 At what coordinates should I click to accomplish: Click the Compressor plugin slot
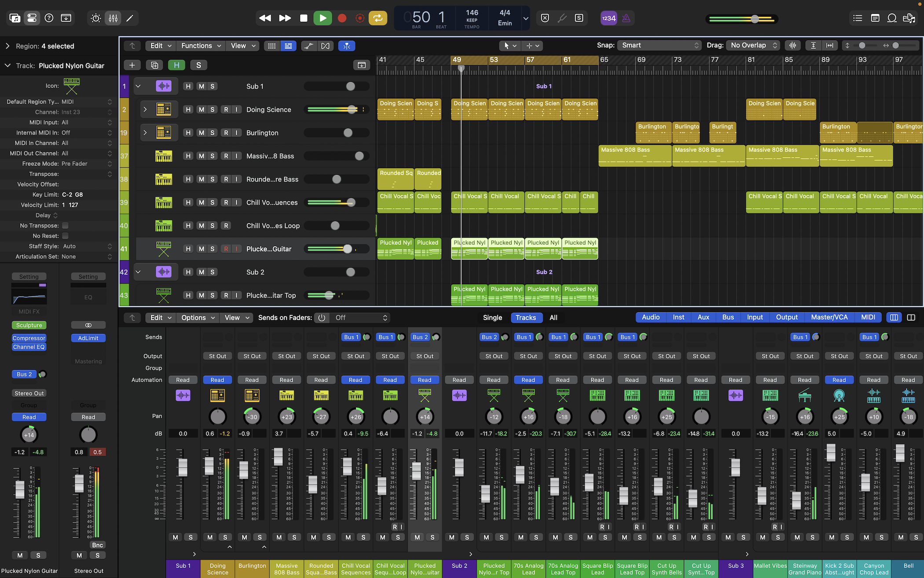(29, 338)
